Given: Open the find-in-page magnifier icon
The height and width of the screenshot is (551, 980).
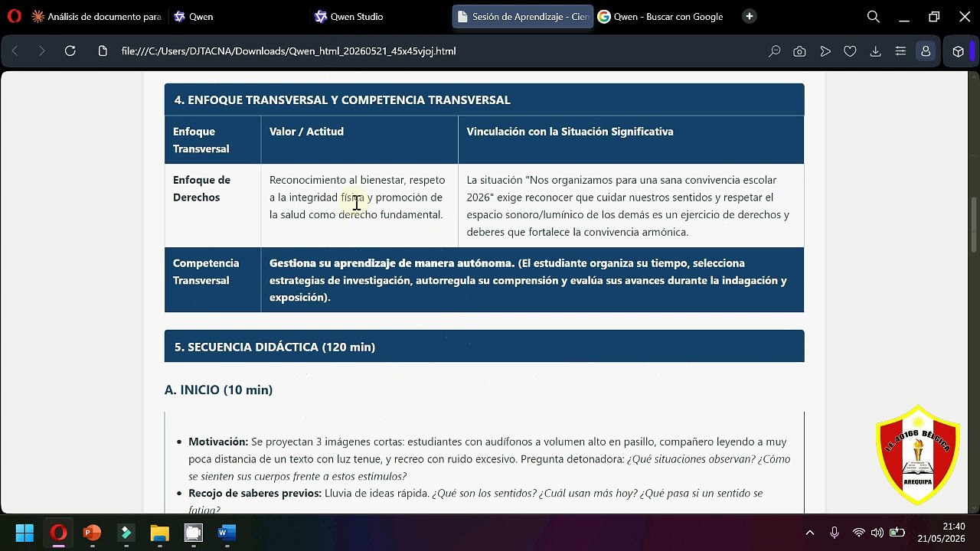Looking at the screenshot, I should click(775, 51).
